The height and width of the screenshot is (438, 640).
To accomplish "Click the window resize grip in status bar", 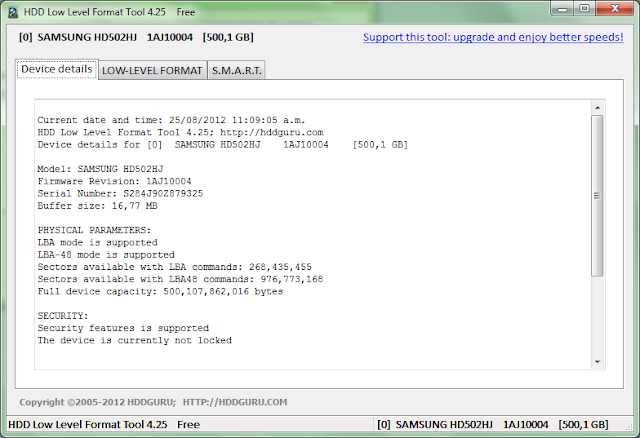I will [x=629, y=426].
